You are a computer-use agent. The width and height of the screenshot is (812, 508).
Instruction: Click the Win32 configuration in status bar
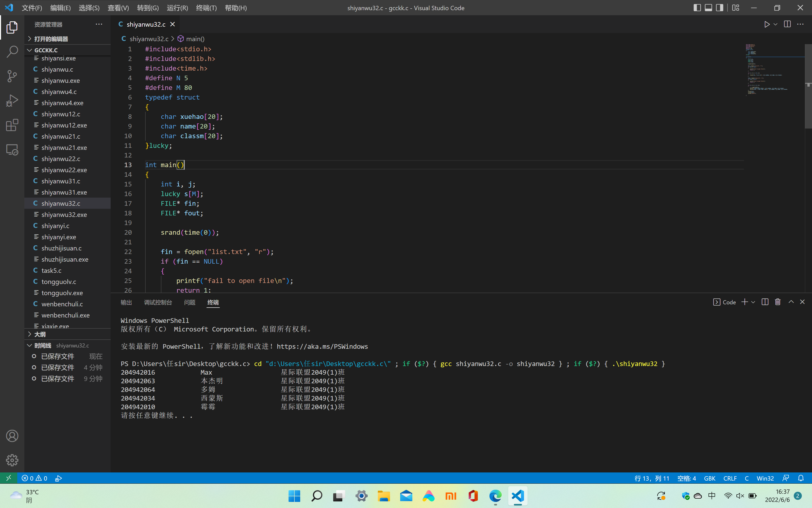tap(765, 478)
